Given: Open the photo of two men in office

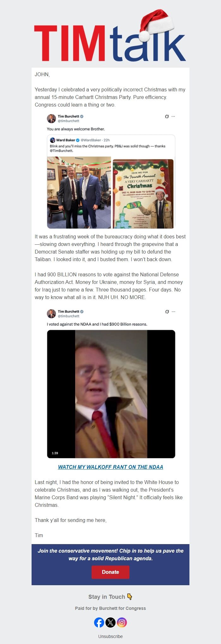Looking at the screenshot, I should [x=79, y=193].
